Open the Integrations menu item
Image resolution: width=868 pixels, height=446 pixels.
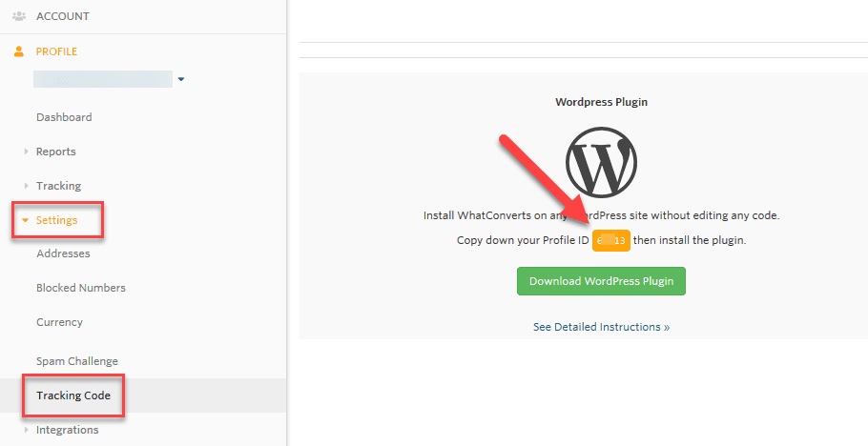coord(67,430)
